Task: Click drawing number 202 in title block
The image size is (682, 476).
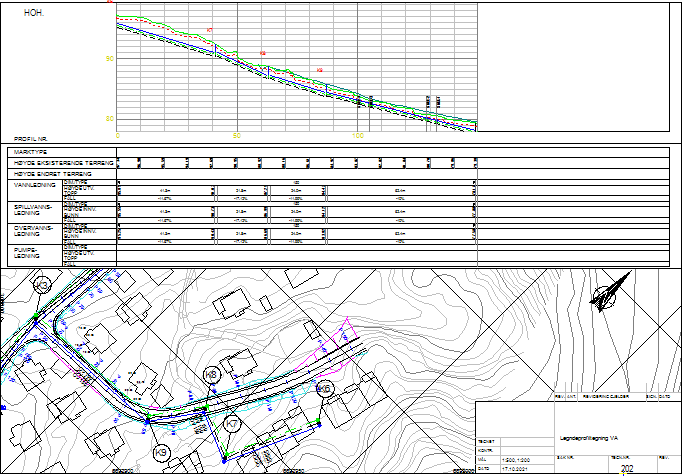Action: pos(627,467)
